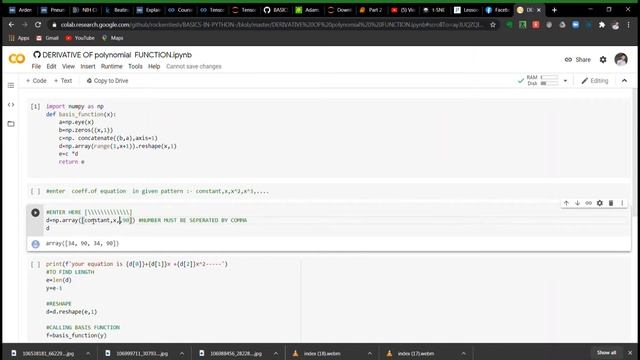
Task: Click the notebook title DERIVATIVE OF polynomial FUNCTION.ipynb
Action: (x=117, y=55)
